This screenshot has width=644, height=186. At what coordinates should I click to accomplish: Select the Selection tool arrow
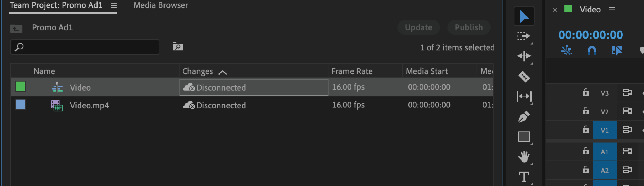coord(524,17)
